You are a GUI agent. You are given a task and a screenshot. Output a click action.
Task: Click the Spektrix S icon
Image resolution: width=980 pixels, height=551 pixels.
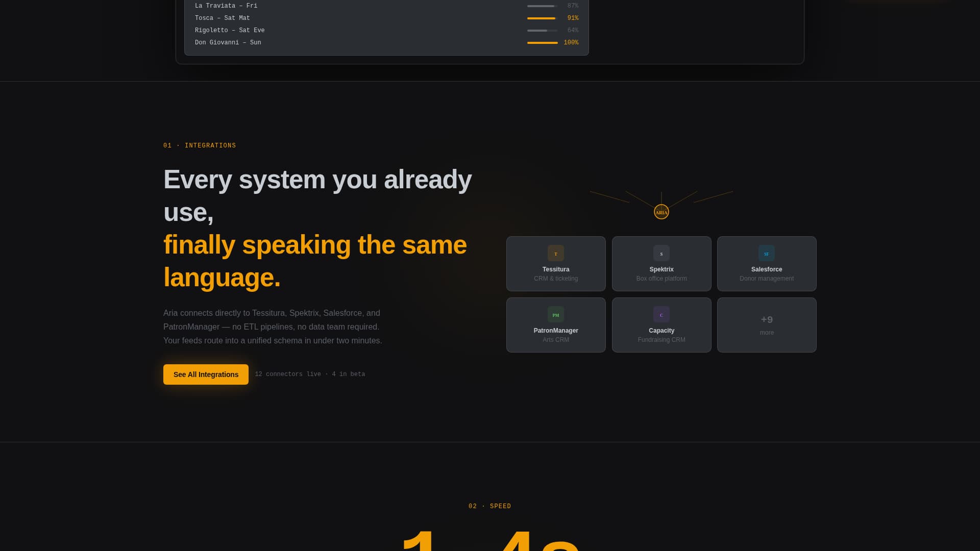[661, 253]
